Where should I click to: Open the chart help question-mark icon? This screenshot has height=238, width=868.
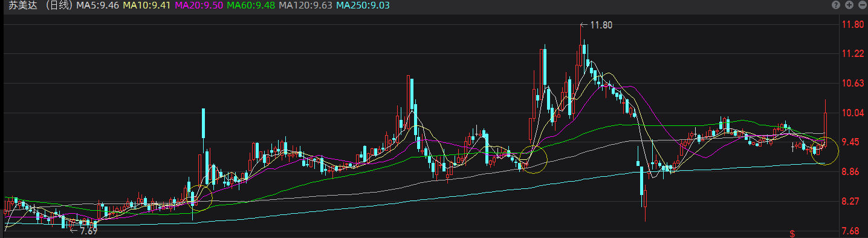tap(836, 5)
